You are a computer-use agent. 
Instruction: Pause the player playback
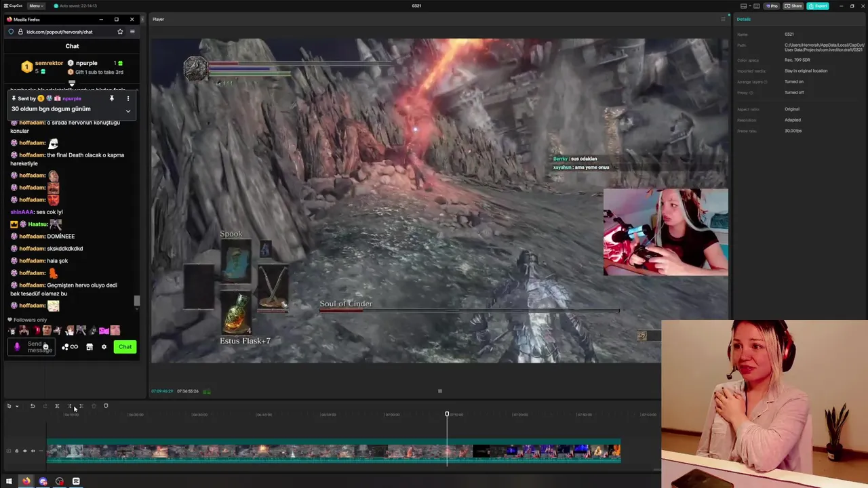point(439,391)
